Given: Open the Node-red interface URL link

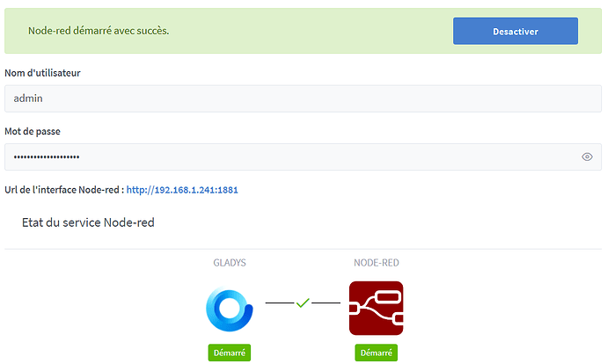Looking at the screenshot, I should (182, 189).
